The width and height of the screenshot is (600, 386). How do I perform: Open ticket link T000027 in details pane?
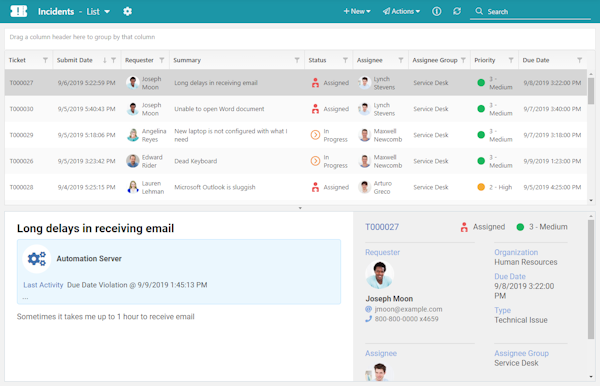(x=382, y=227)
